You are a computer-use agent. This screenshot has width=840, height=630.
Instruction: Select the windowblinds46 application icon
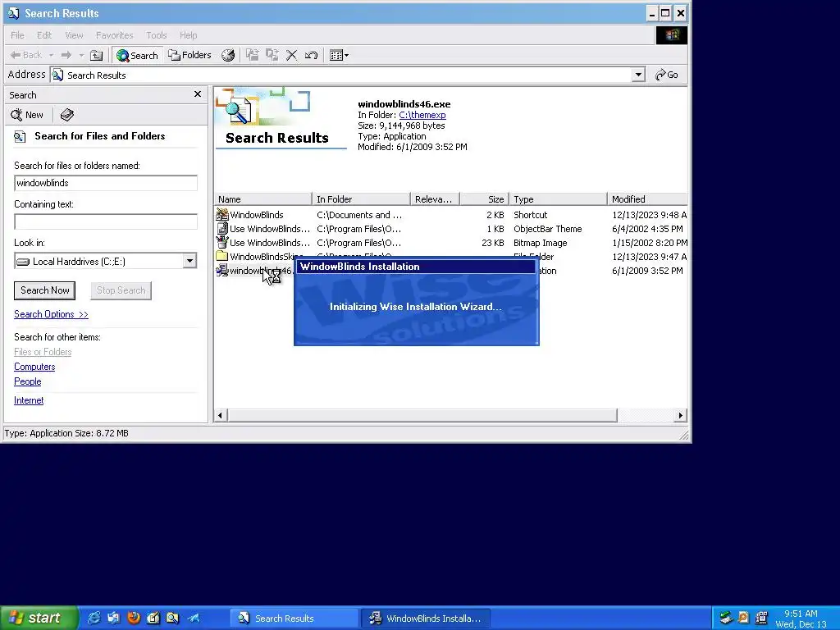point(221,271)
